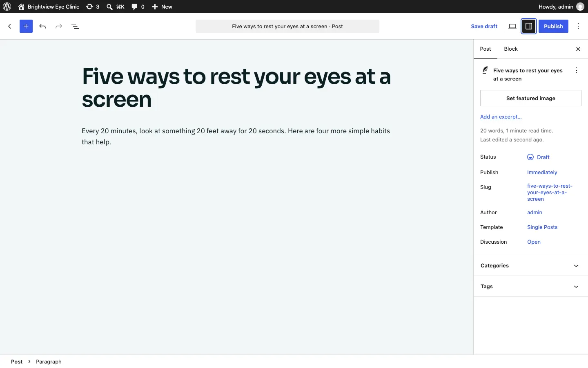Click the ⌘K shortcut label
Viewport: 588px width, 368px height.
coord(120,7)
